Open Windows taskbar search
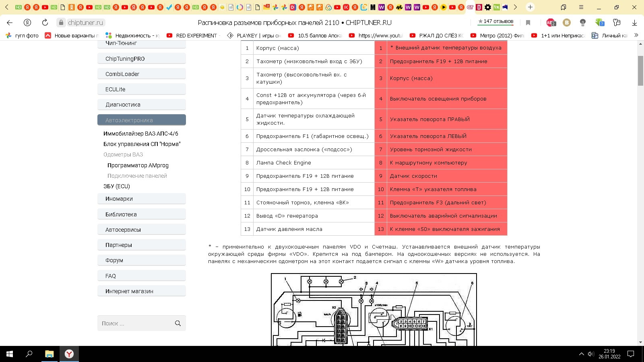The height and width of the screenshot is (362, 644). 29,354
